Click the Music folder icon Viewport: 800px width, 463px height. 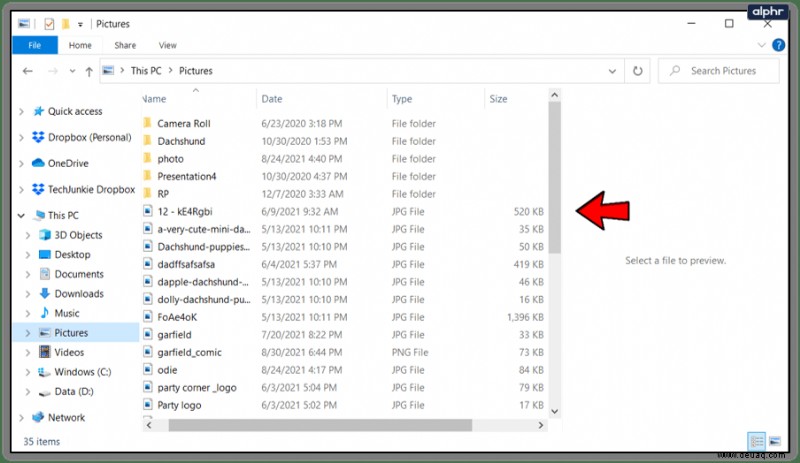tap(45, 313)
